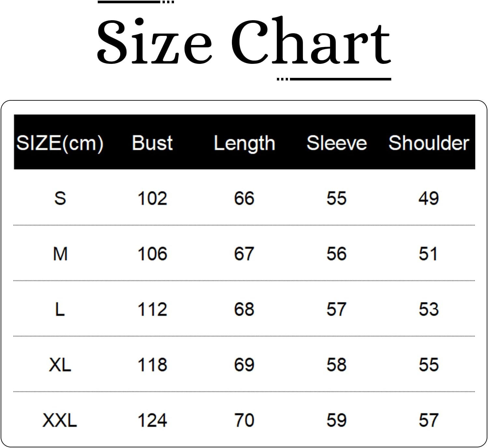Click the Sleeve column header
488x448 pixels.
click(x=337, y=143)
